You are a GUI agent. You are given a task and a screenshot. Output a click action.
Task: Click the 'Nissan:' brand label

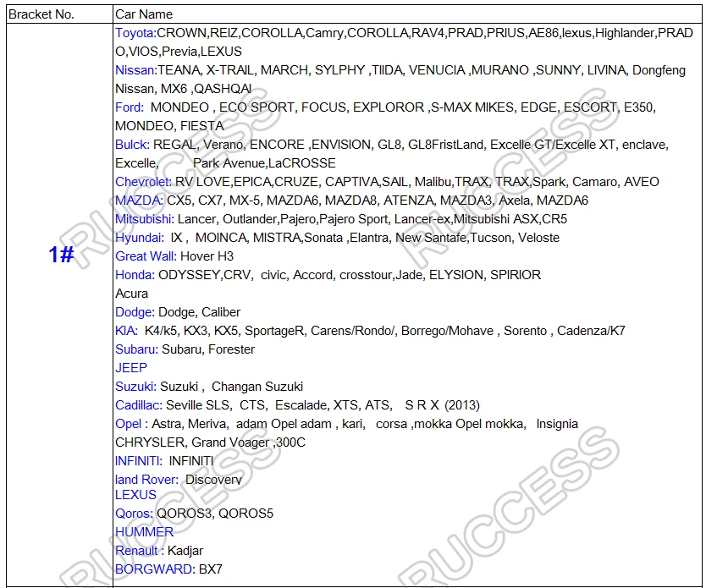tap(136, 70)
